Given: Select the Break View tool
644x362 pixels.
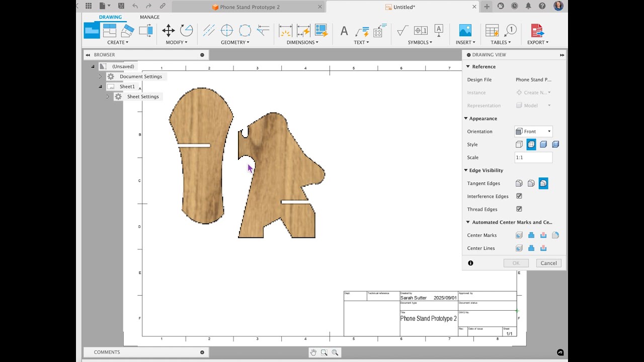Looking at the screenshot, I should tap(146, 31).
